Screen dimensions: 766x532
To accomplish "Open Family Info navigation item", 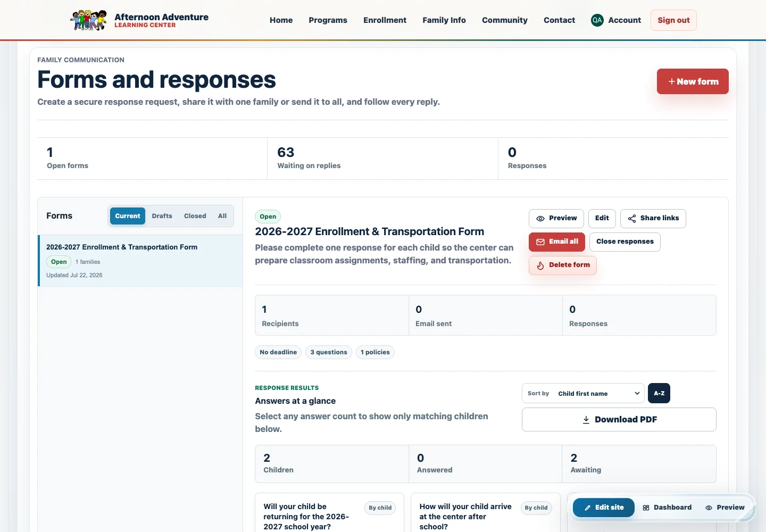I will [x=444, y=20].
